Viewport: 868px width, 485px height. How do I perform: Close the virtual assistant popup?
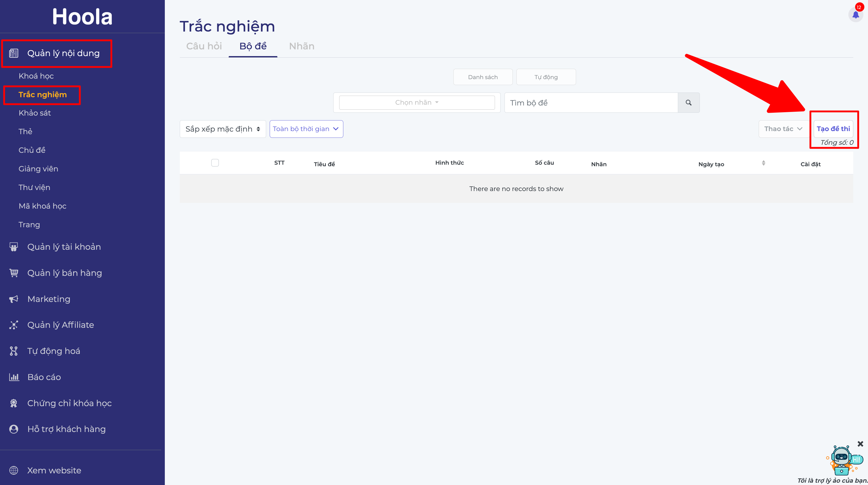pos(860,444)
